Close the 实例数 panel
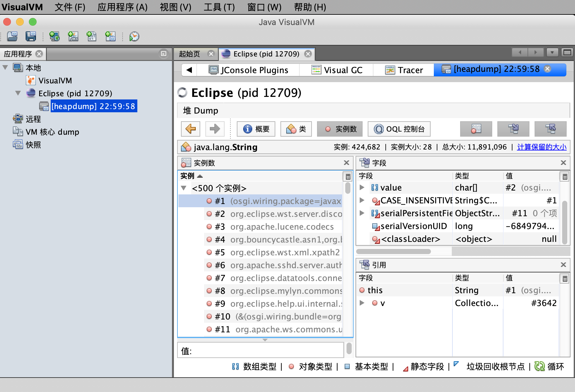Screen dimensions: 575x392 347,163
